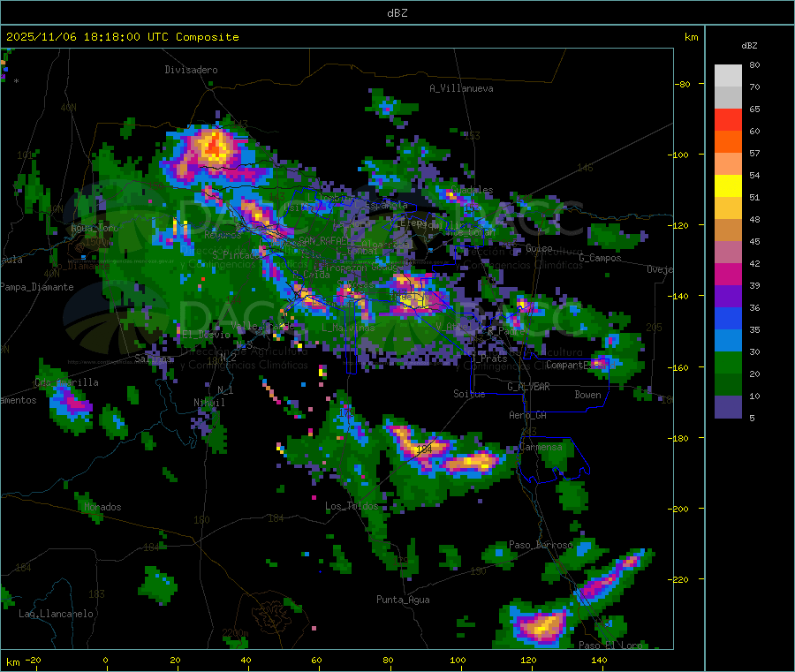Click the 36–35 dBZ blue legend band
The height and width of the screenshot is (672, 795).
(728, 318)
